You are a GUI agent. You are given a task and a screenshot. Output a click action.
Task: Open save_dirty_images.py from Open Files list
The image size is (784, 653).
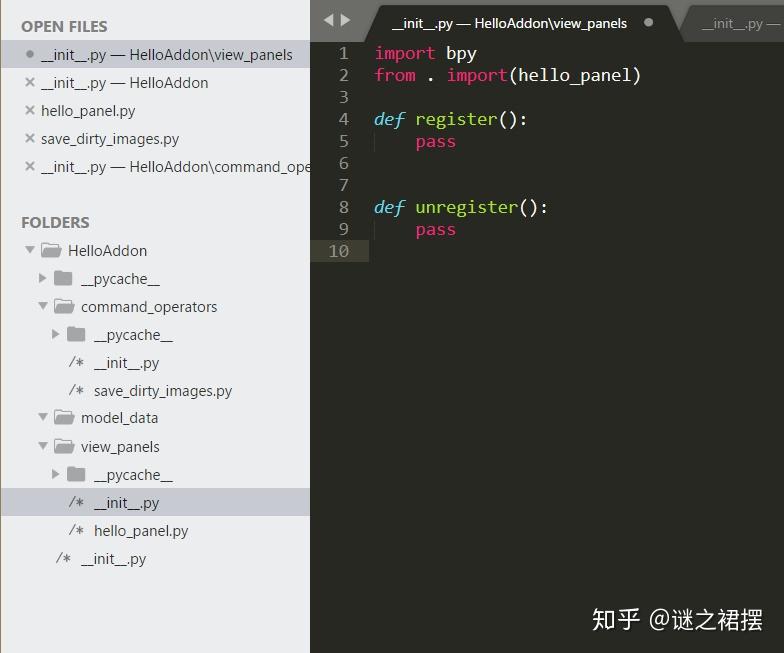tap(110, 139)
